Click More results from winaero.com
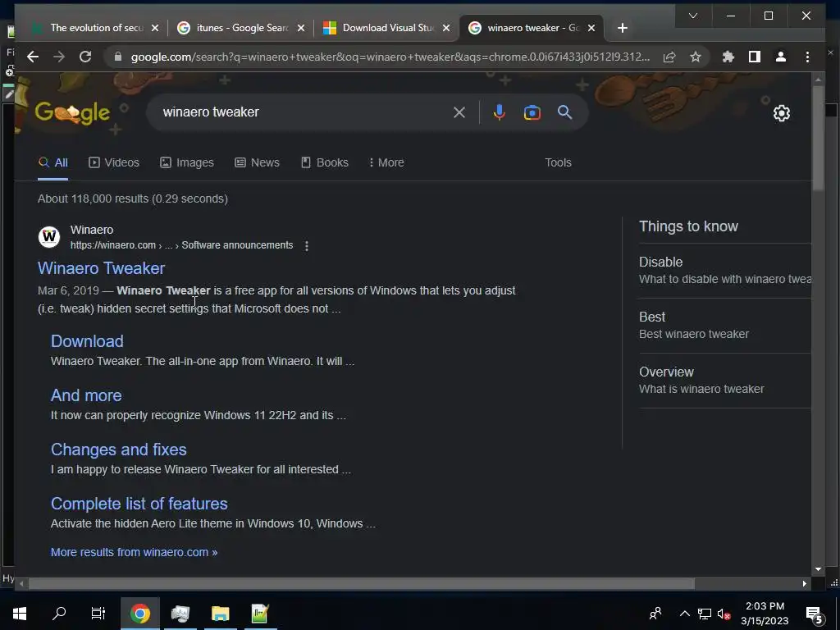Image resolution: width=840 pixels, height=630 pixels. coord(134,552)
